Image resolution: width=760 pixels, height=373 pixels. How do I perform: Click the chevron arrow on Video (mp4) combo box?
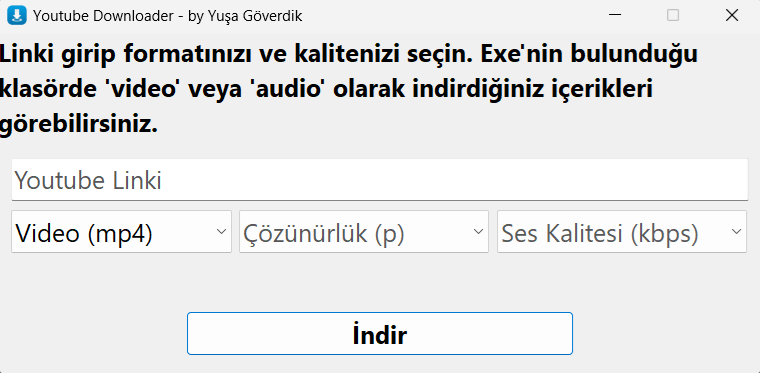click(x=221, y=232)
